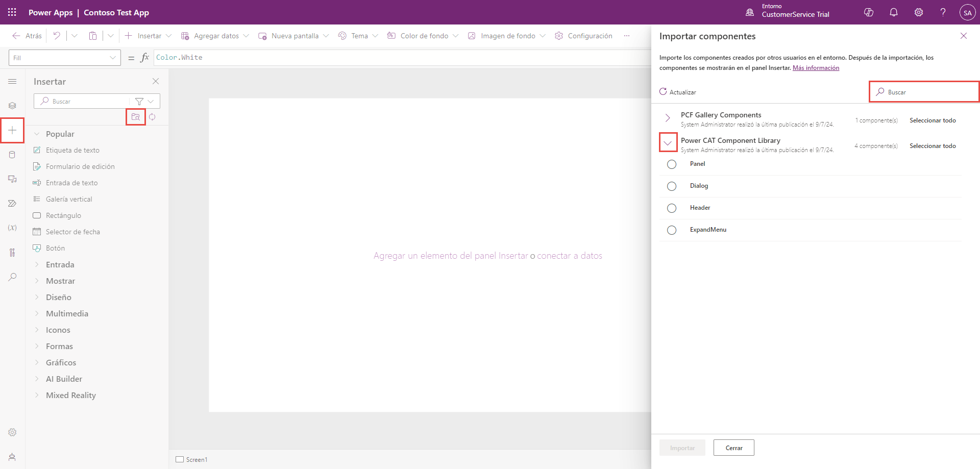Viewport: 980px width, 469px height.
Task: Open the Fill property dropdown
Action: coord(64,58)
